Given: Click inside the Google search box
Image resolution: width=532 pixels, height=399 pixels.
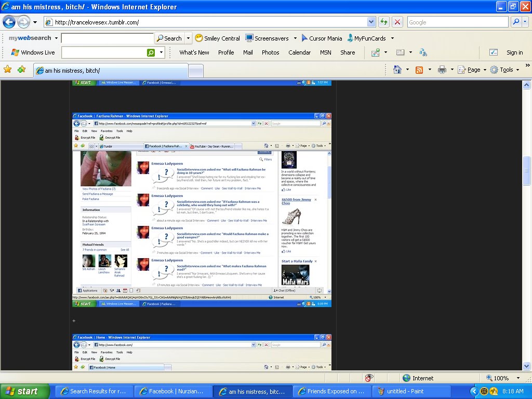Looking at the screenshot, I should [458, 22].
